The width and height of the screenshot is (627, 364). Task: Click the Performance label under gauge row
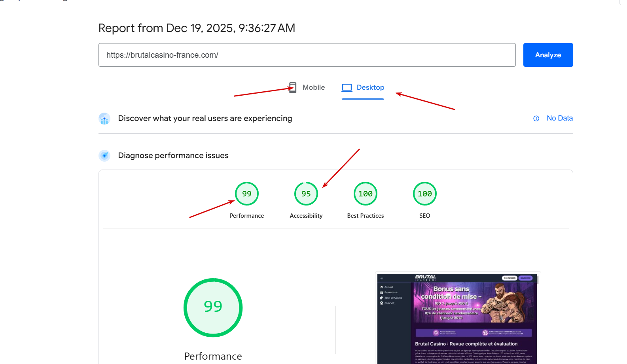click(247, 216)
